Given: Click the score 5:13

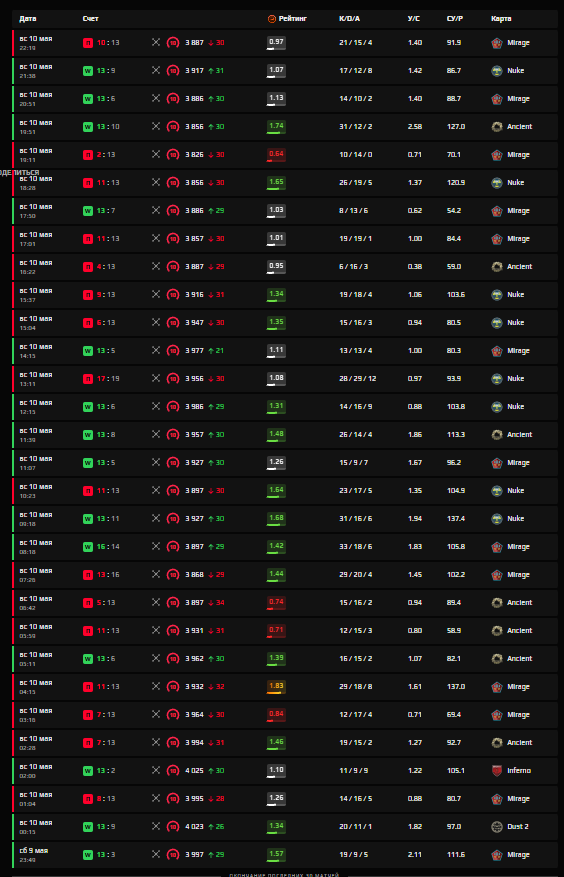Looking at the screenshot, I should pos(106,602).
